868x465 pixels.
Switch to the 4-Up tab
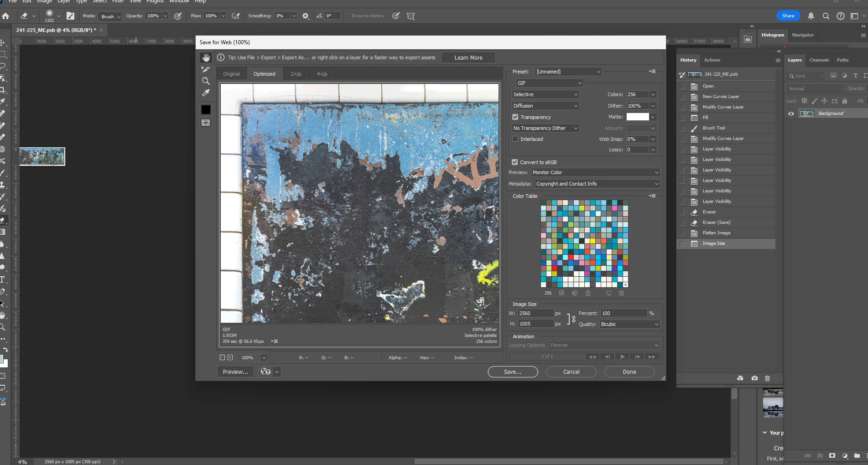tap(322, 74)
